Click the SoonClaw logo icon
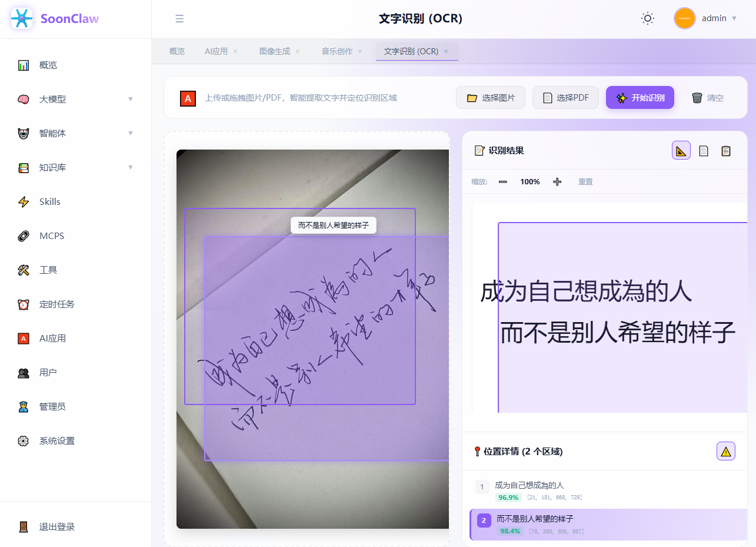 22,19
